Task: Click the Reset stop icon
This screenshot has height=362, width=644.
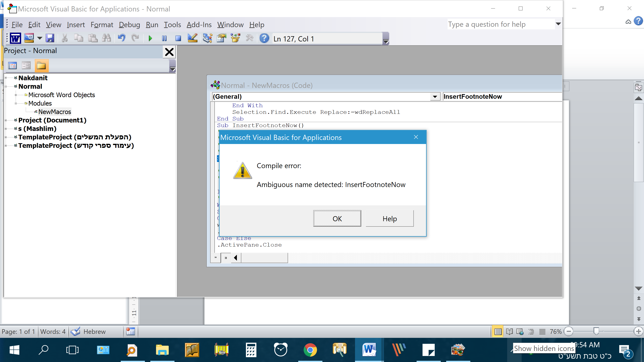Action: point(178,38)
